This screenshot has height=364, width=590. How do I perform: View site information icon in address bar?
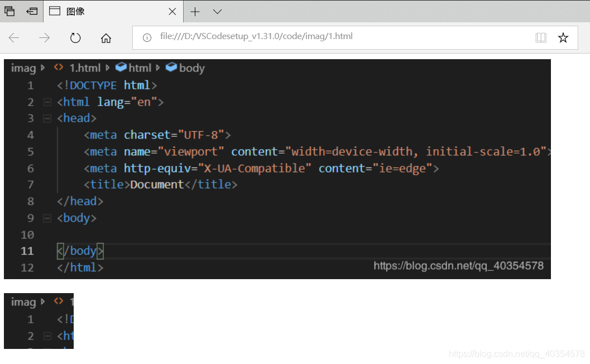147,37
